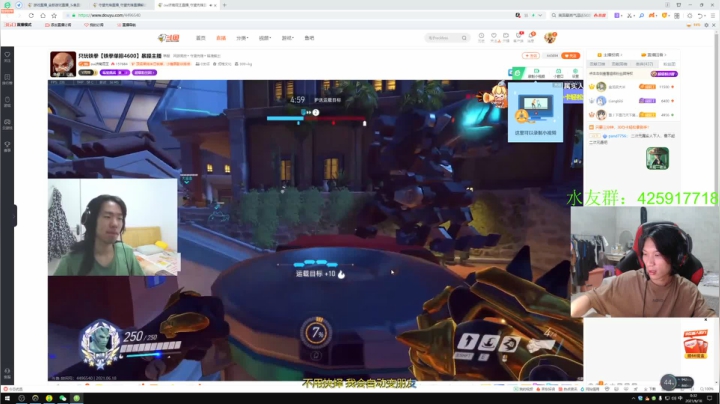This screenshot has width=720, height=404.
Task: Click the fourth icon in left sidebar
Action: coord(7,124)
